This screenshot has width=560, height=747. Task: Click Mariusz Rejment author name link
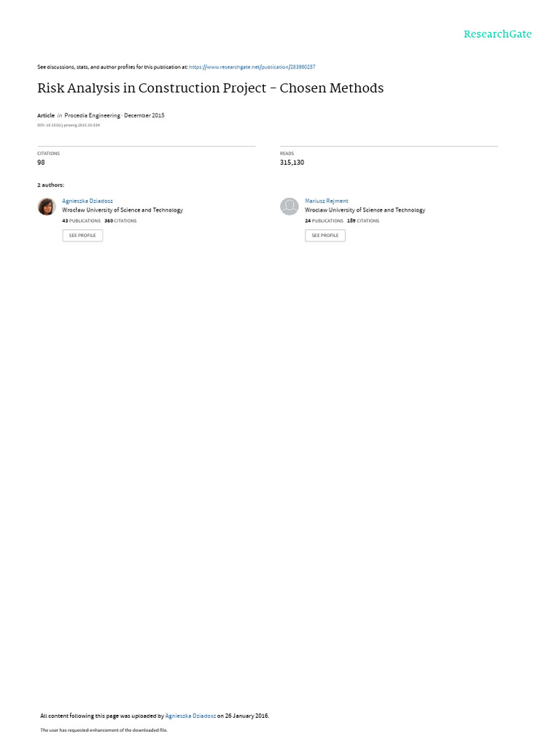point(327,201)
